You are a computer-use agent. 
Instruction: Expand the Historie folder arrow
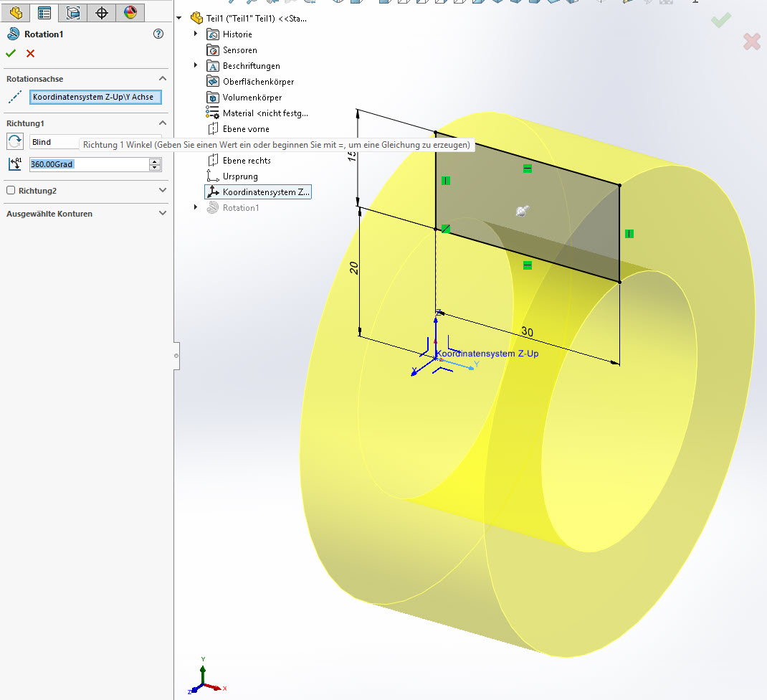[x=196, y=34]
